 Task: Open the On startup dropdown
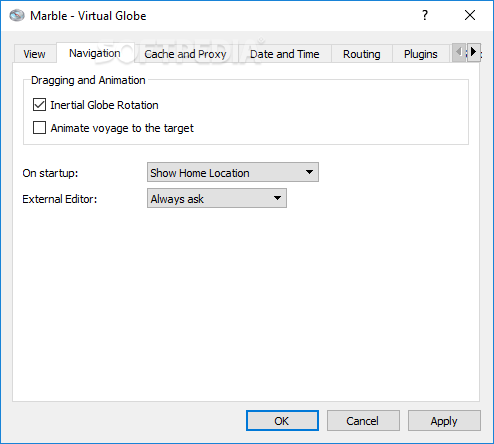233,172
